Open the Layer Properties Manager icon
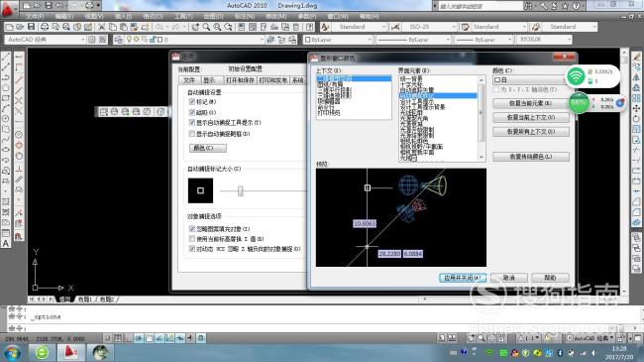The width and height of the screenshot is (644, 362). [x=118, y=40]
